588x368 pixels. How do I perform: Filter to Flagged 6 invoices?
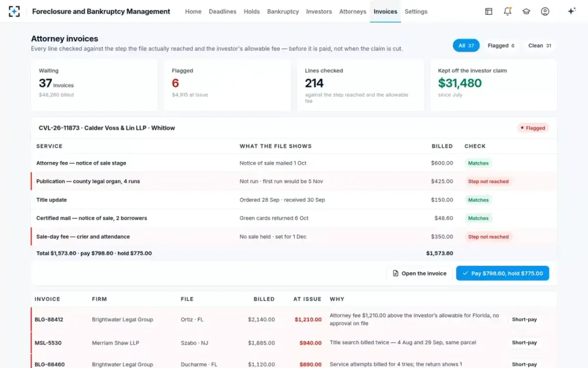pos(501,46)
